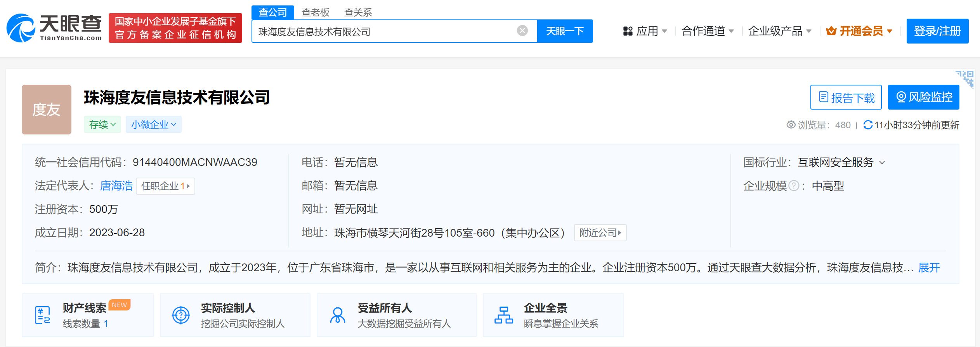
Task: Click the 企业全景 hierarchy icon
Action: [504, 315]
